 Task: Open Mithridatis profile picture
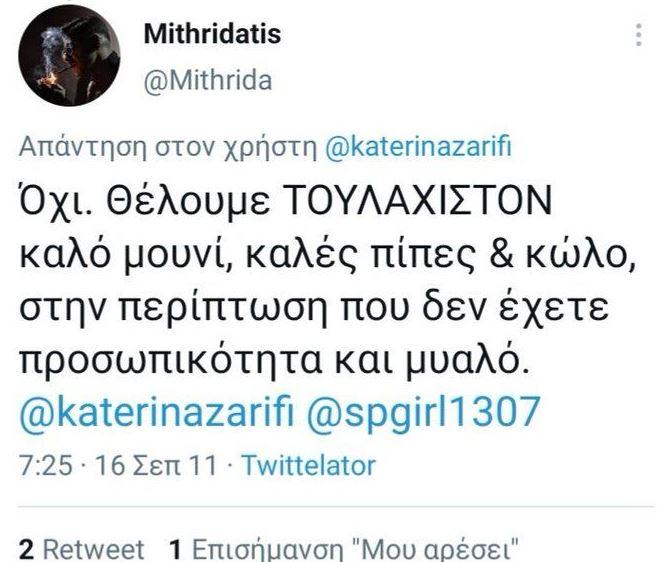point(69,55)
